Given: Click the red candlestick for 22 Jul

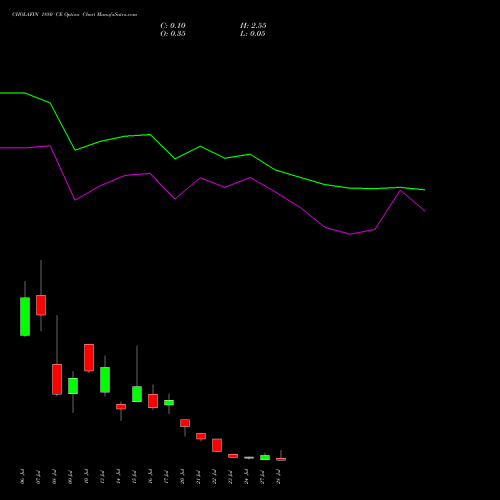Looking at the screenshot, I should tap(217, 445).
